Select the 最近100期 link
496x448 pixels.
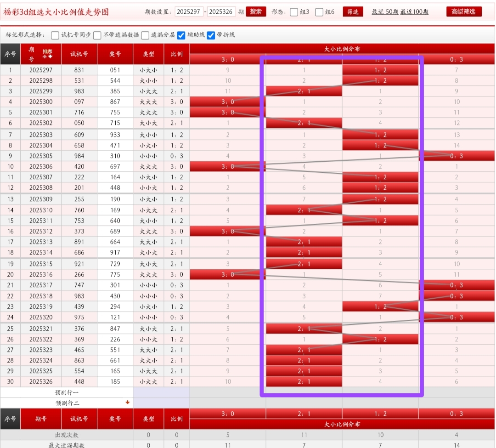414,12
